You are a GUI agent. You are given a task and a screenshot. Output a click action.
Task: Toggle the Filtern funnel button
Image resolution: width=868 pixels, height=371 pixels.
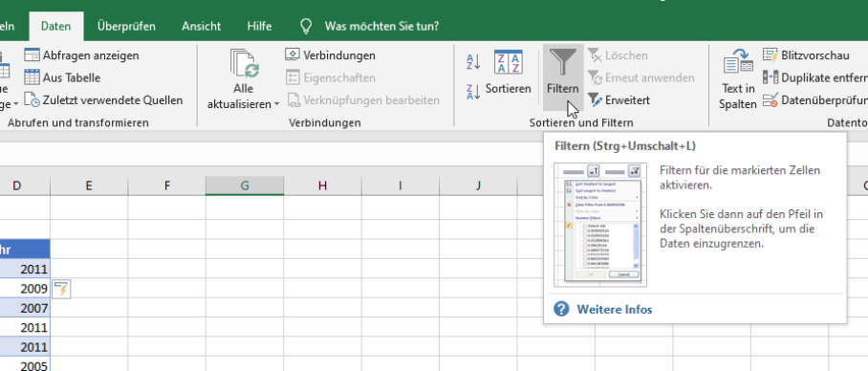click(x=563, y=76)
